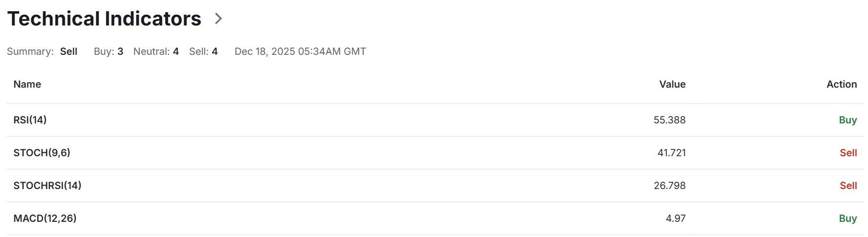Click the green Buy action for RSI(14)

(x=848, y=120)
